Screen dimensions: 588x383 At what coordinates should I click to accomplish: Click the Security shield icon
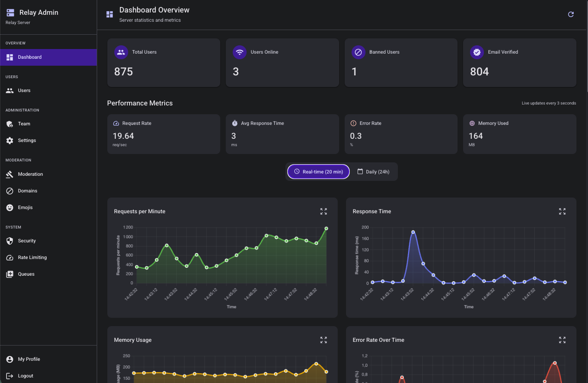point(10,241)
